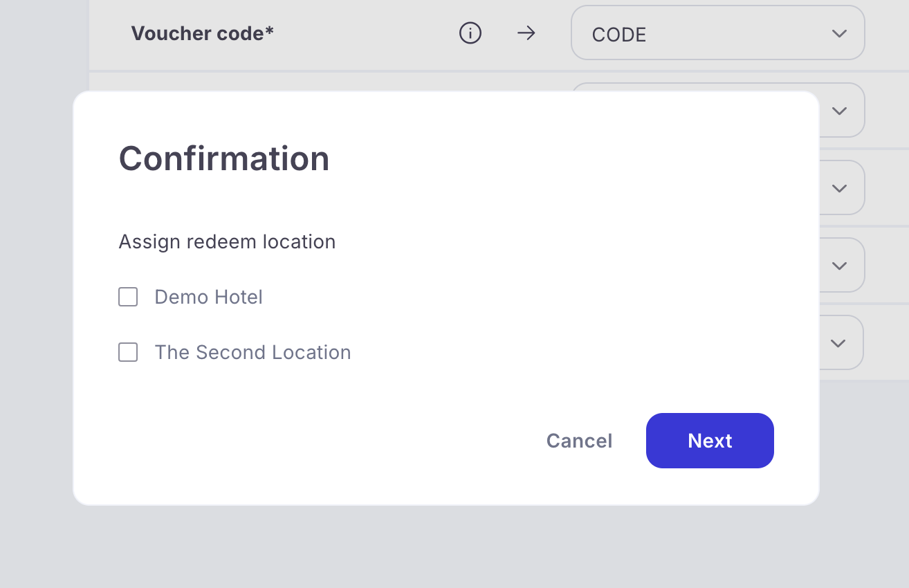Click the chevron arrow in the CODE dropdown
Image resolution: width=909 pixels, height=588 pixels.
(839, 33)
